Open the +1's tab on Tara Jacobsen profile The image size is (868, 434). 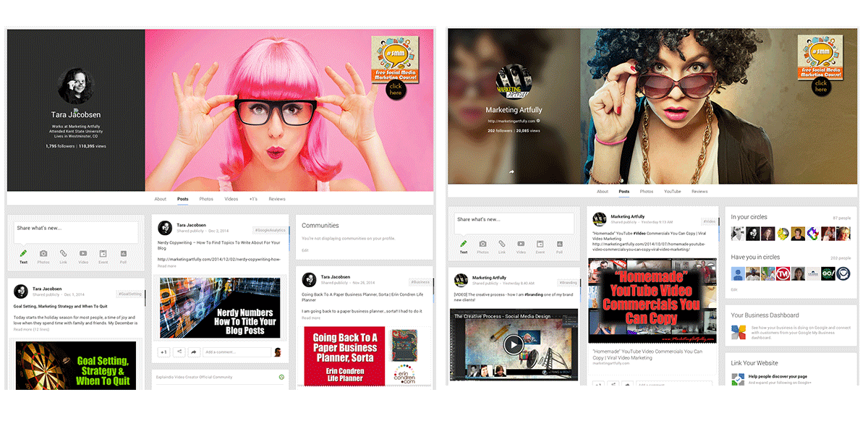[x=253, y=199]
